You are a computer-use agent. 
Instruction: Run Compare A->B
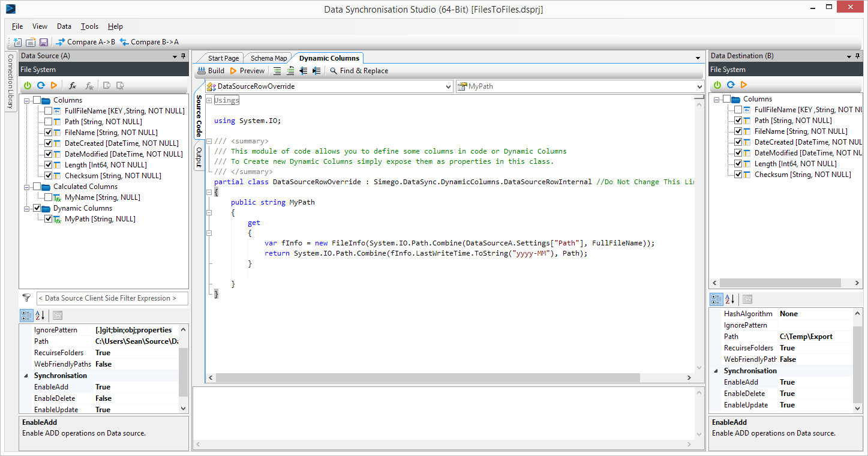click(x=86, y=42)
